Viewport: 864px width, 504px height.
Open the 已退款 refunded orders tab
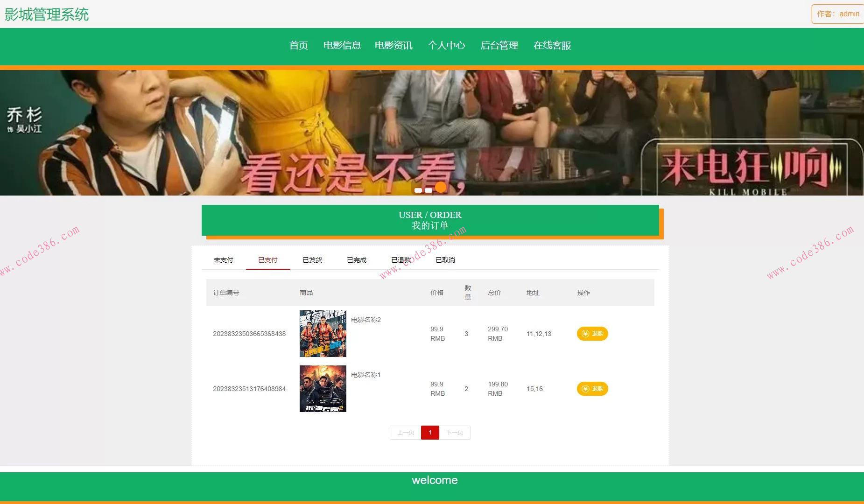(x=400, y=259)
